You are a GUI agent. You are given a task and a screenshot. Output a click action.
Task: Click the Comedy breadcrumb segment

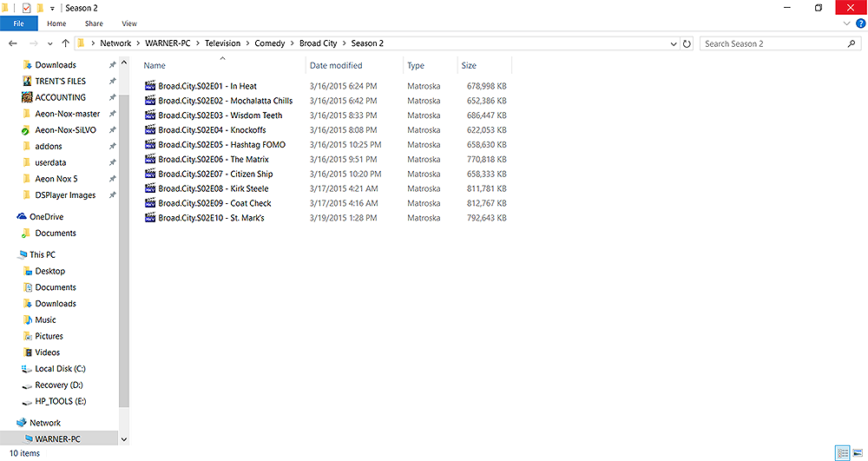(270, 43)
